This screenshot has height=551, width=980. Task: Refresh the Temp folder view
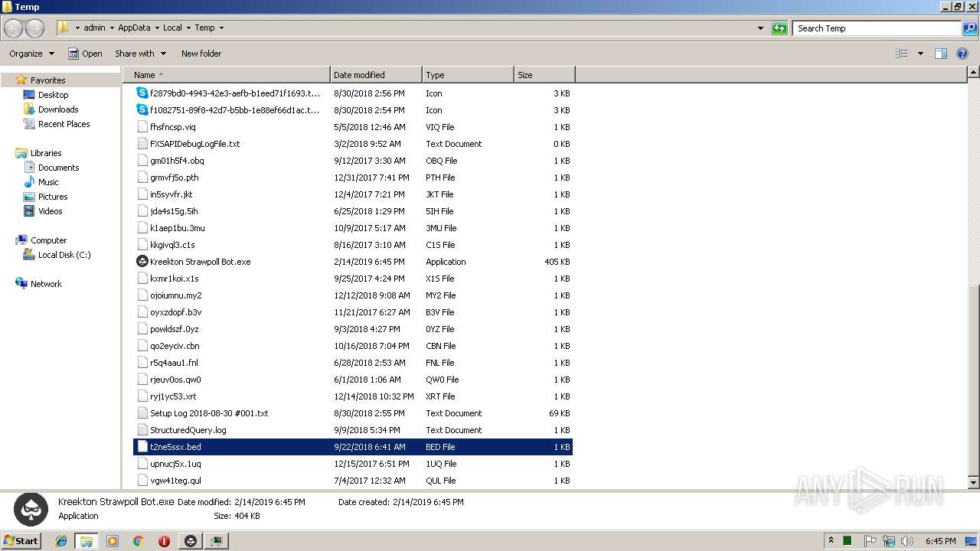coord(779,28)
